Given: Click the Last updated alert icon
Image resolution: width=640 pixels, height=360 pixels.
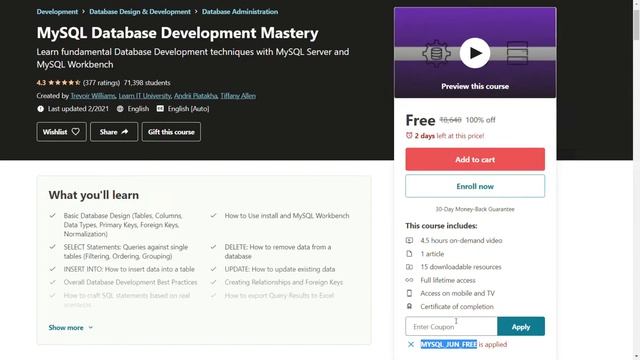Looking at the screenshot, I should click(x=40, y=109).
